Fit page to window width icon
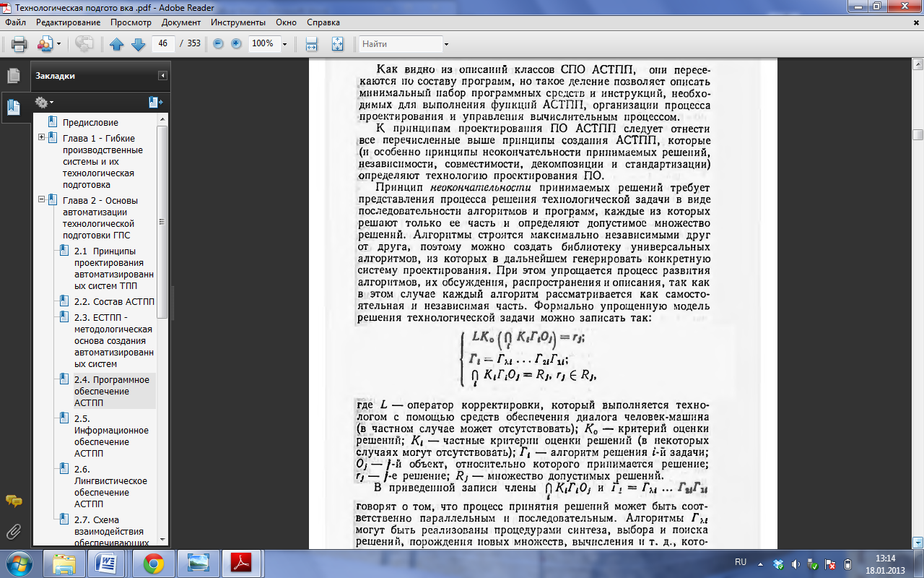Image resolution: width=924 pixels, height=578 pixels. (312, 44)
